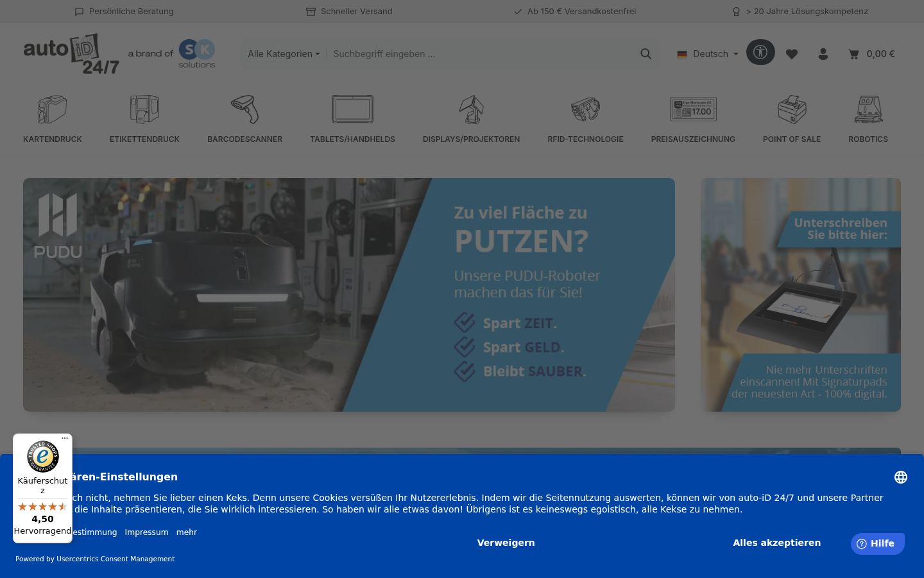The width and height of the screenshot is (924, 578).
Task: Click the Trusted Shops guarantee seal
Action: click(x=43, y=457)
